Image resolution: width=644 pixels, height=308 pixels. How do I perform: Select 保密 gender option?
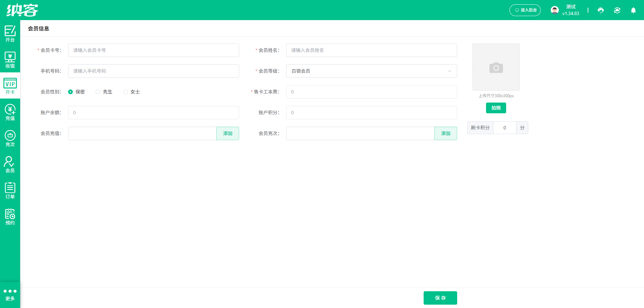coord(76,92)
